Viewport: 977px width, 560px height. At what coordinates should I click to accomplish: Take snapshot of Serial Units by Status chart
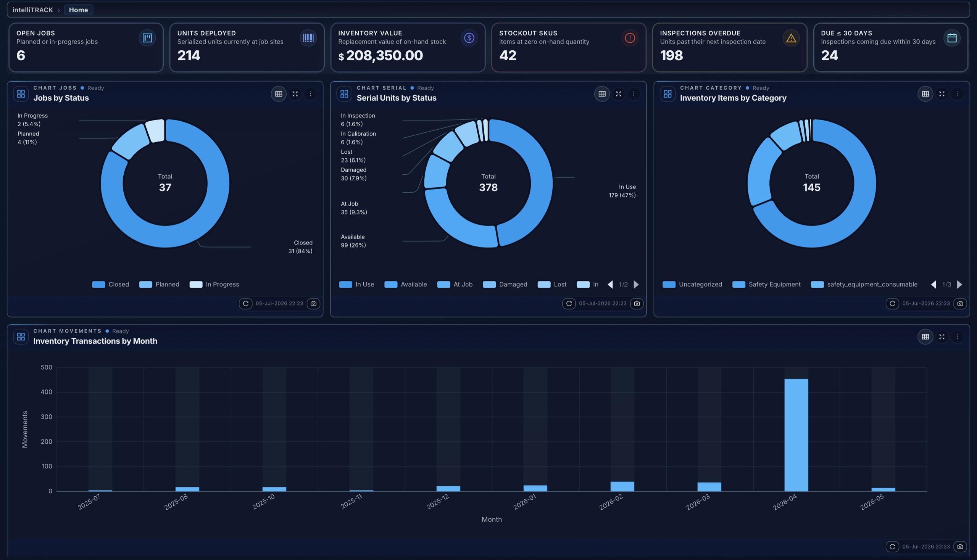tap(637, 304)
